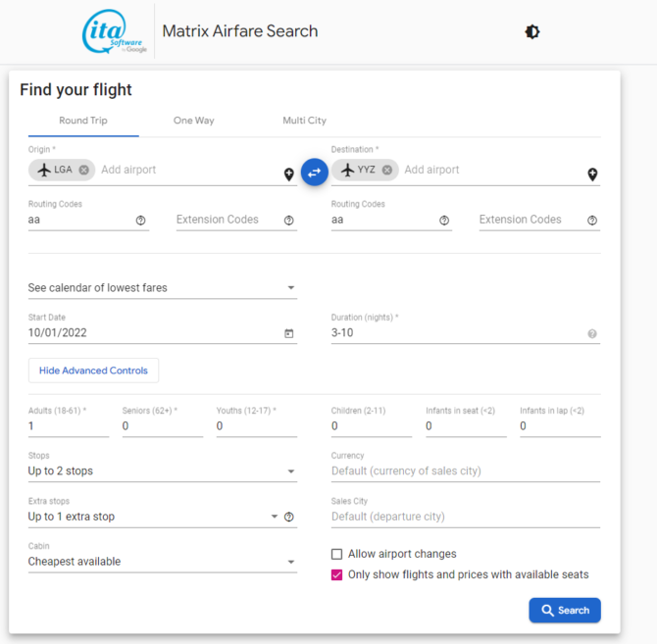Toggle the dark mode brightness icon
The width and height of the screenshot is (657, 644).
pyautogui.click(x=532, y=31)
